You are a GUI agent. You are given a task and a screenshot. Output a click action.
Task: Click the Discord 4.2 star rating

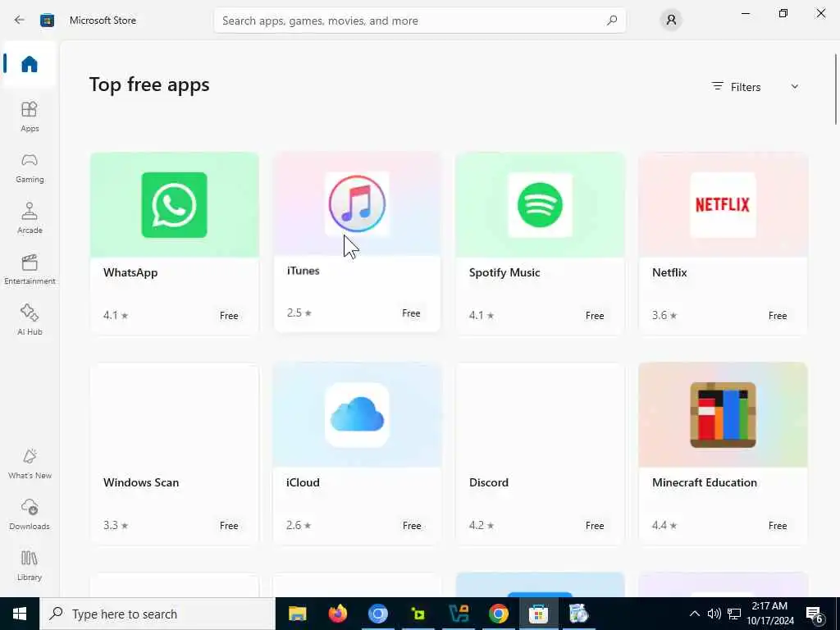point(482,525)
